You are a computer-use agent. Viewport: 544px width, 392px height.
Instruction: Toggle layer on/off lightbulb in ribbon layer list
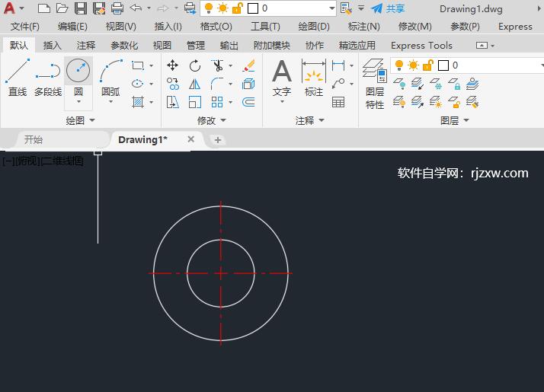pyautogui.click(x=399, y=65)
